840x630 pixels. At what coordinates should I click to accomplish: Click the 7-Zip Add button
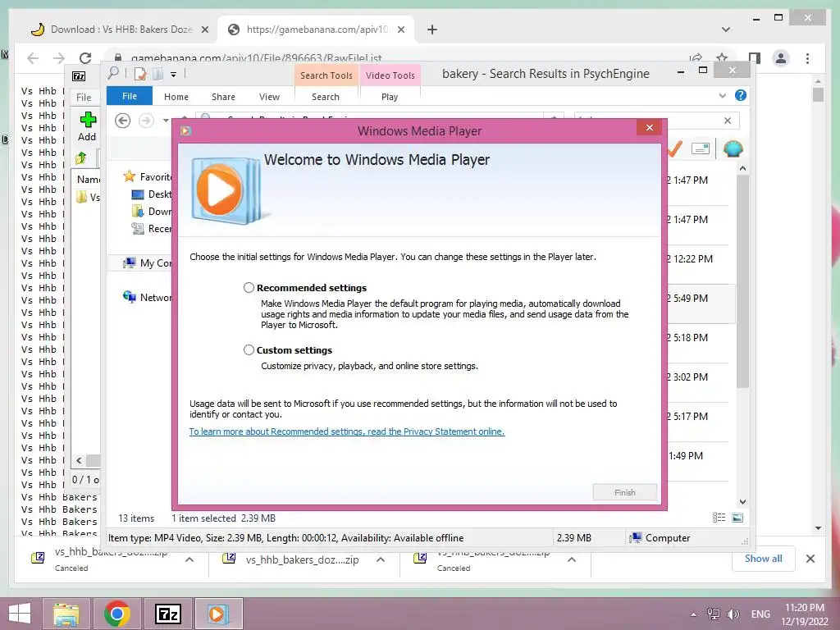click(x=87, y=126)
